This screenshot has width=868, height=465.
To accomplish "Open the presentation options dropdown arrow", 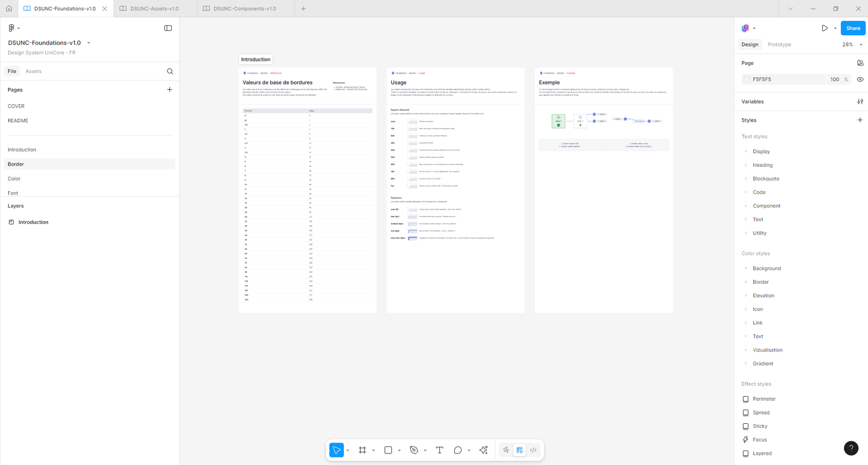I will tap(835, 28).
